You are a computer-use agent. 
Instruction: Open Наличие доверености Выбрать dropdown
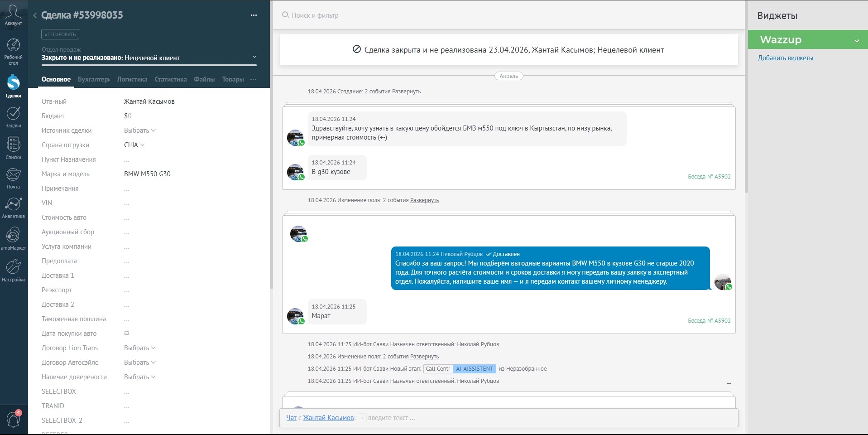139,377
